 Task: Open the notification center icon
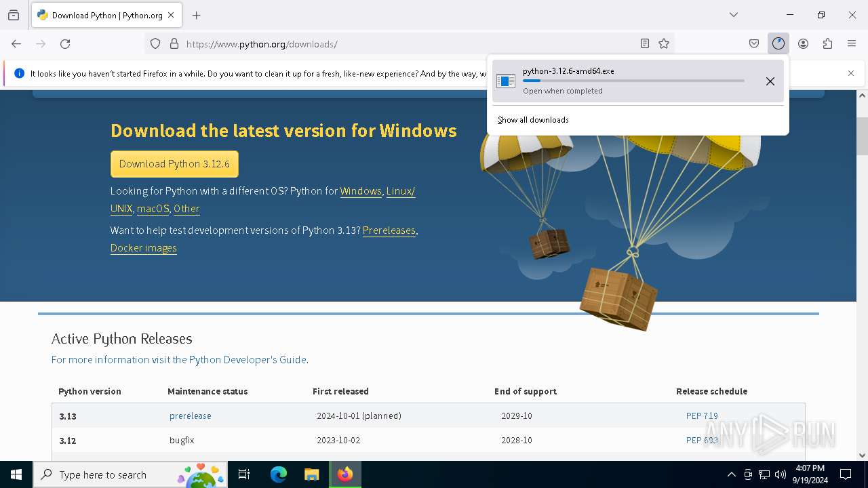point(846,474)
